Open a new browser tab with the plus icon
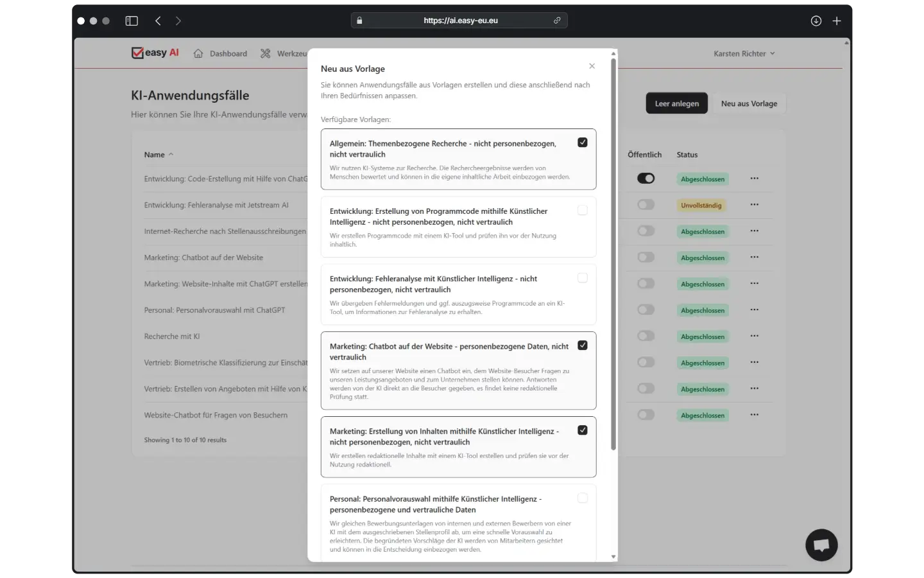924x578 pixels. (x=837, y=21)
